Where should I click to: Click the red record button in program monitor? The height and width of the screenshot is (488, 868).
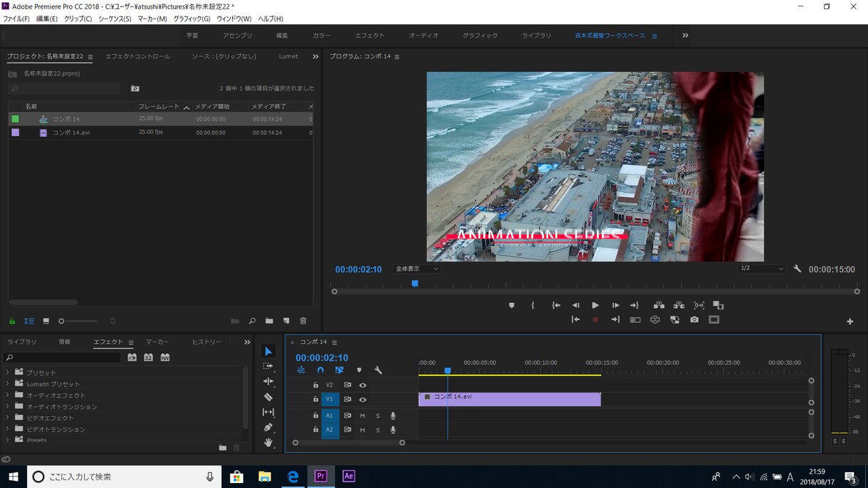click(596, 320)
